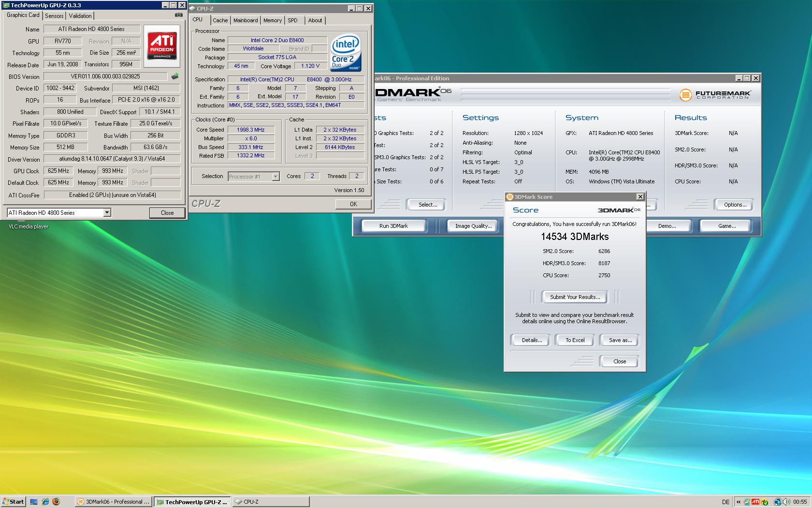Click the Show Desktop quick launch icon

(x=34, y=502)
